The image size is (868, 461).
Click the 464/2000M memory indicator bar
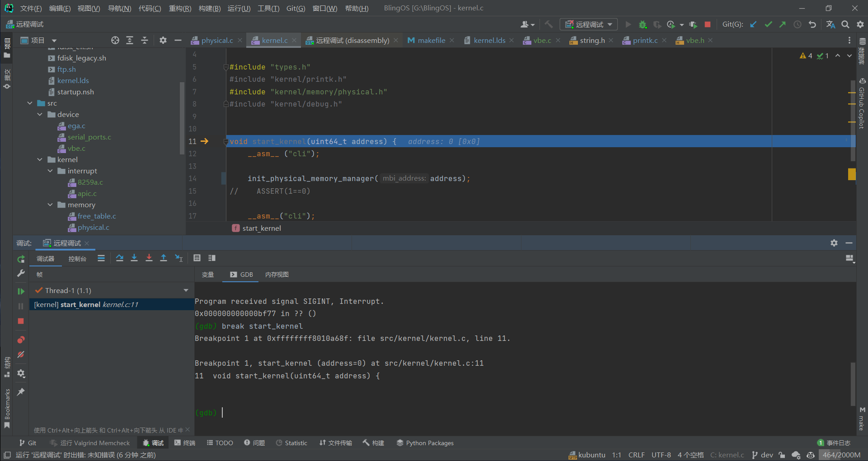coord(841,455)
